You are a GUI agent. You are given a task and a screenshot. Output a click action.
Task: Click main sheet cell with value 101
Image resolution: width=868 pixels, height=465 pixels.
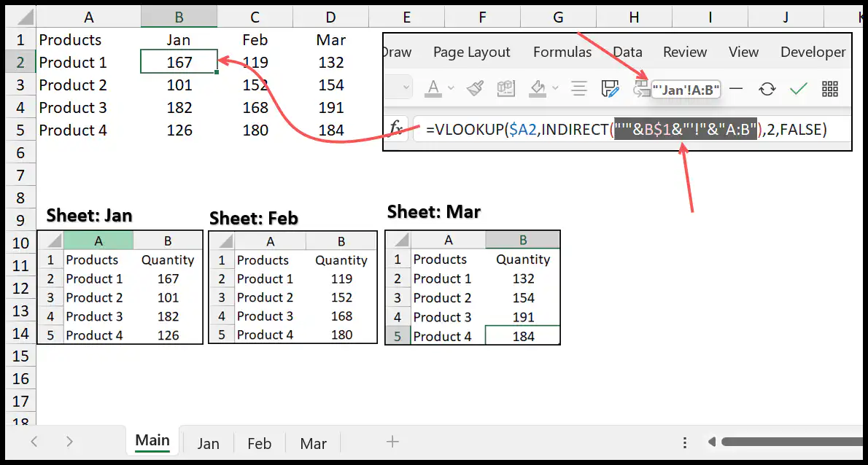(x=179, y=85)
